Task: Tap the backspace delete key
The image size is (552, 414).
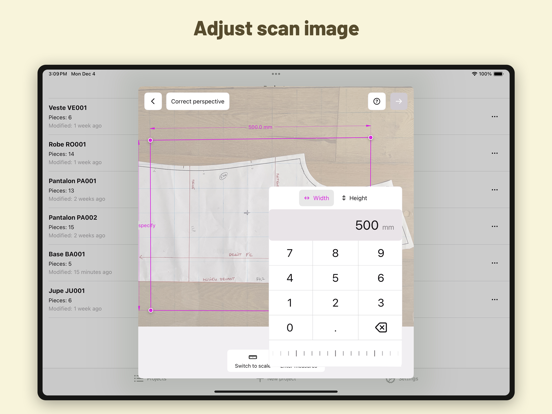Action: tap(381, 328)
